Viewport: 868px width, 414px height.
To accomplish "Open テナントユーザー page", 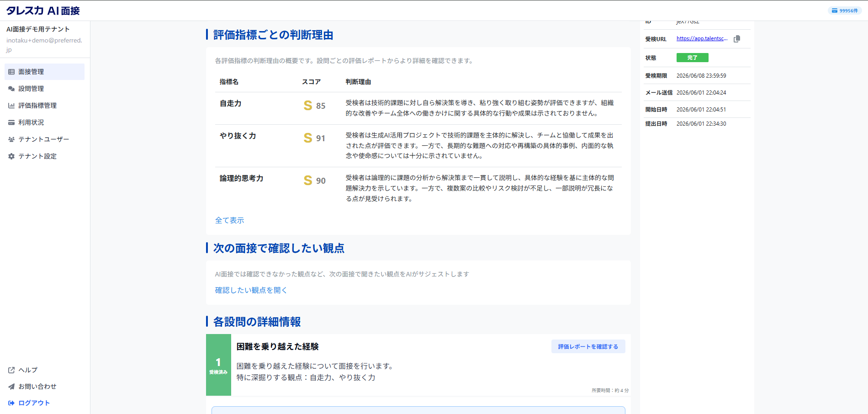I will pyautogui.click(x=44, y=139).
